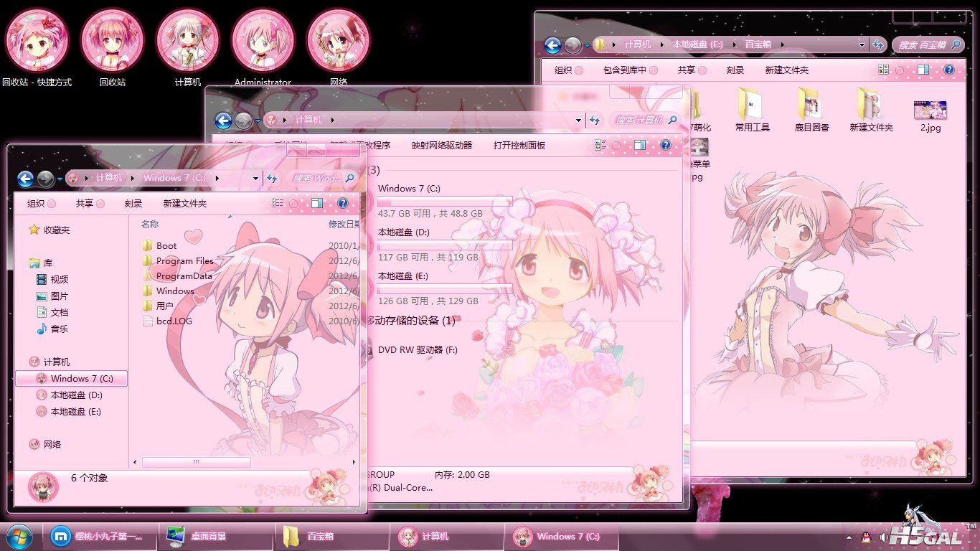Open the 回收站 - 快捷方式 desktop icon
980x551 pixels.
click(37, 47)
